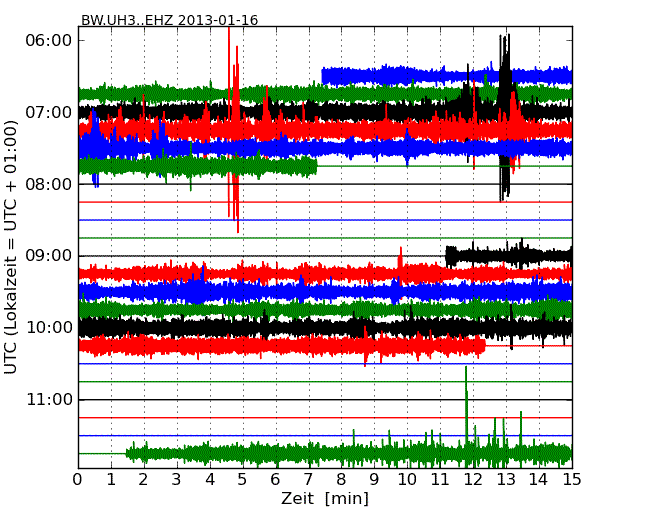Click x-axis tick label 7
650x520 pixels.
[308, 480]
